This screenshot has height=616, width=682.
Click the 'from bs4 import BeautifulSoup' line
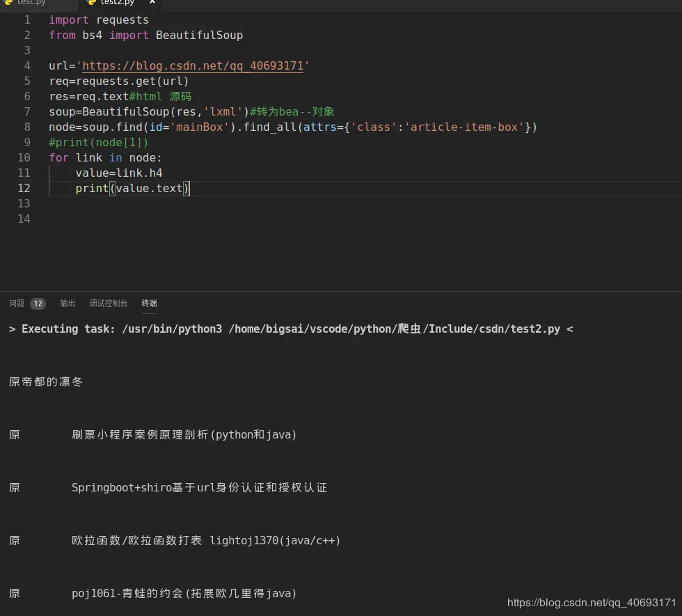[x=145, y=35]
